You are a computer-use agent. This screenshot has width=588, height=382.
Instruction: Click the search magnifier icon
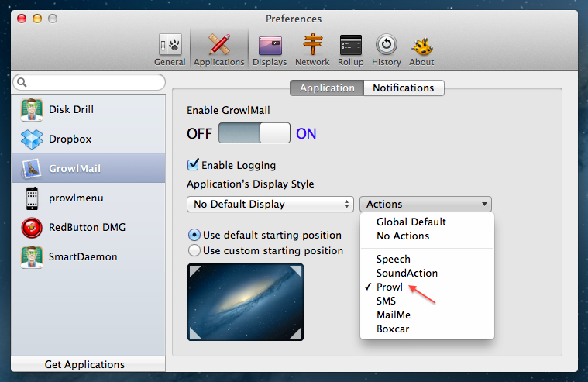click(22, 82)
